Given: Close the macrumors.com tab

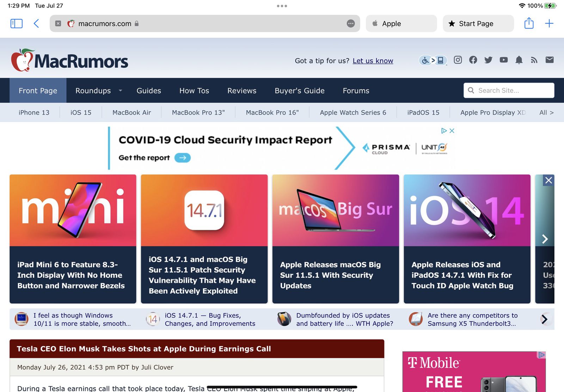Looking at the screenshot, I should coord(58,24).
